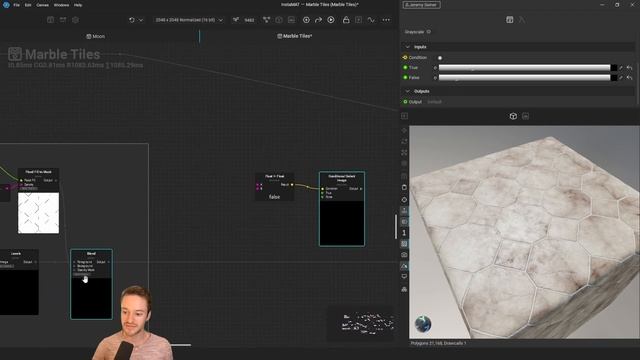Switch to the Marble Tiles tab
Viewport: 640px width, 360px height.
[295, 36]
